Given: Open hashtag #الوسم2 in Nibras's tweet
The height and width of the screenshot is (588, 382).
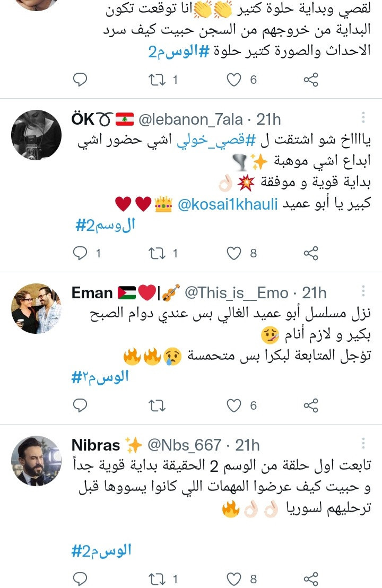Looking at the screenshot, I should coord(101,550).
